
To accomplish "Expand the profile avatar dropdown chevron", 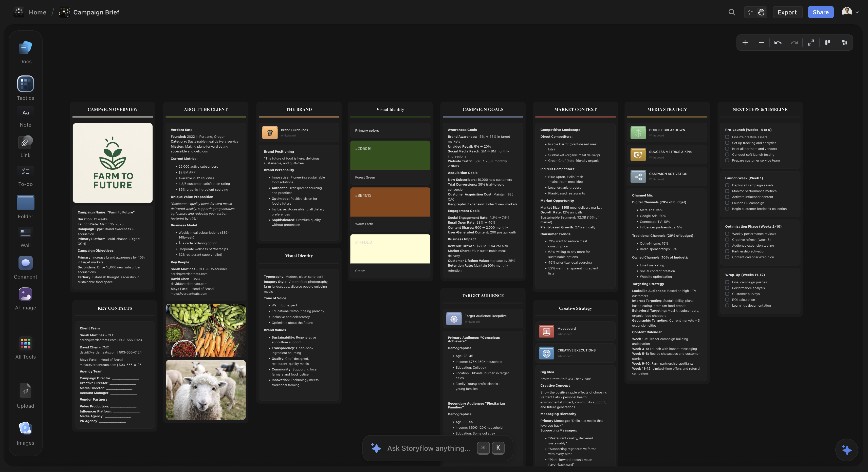I will click(x=857, y=12).
